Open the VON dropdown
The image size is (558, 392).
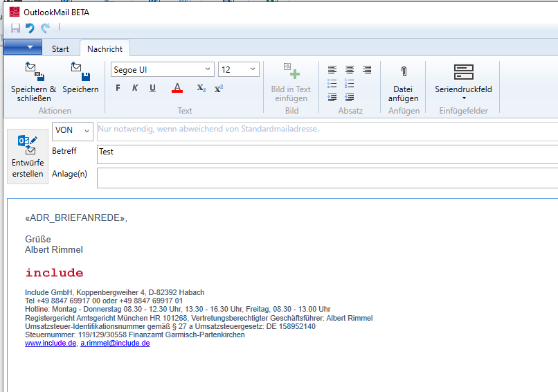point(73,131)
